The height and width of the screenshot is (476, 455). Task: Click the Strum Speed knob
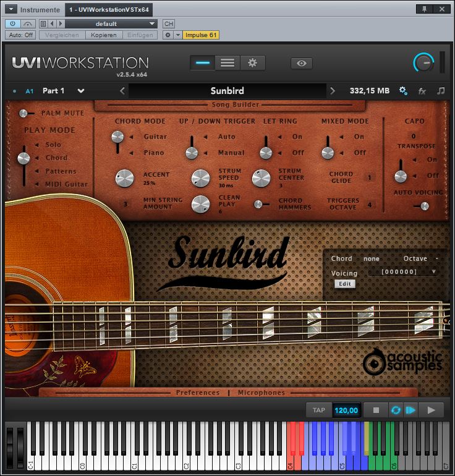200,179
